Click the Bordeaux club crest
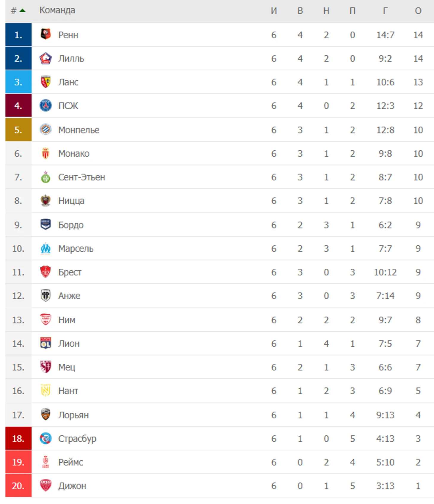Viewport: 434px width, 504px height. 45,225
